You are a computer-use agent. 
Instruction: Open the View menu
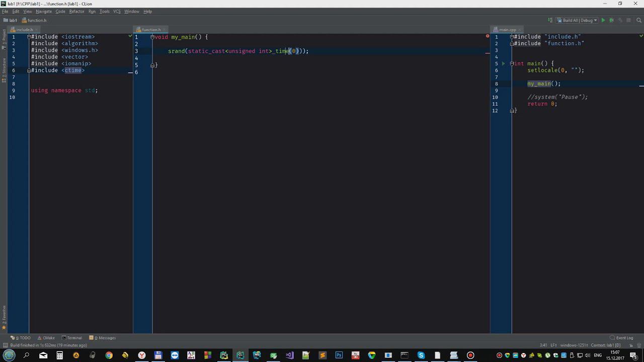click(28, 11)
